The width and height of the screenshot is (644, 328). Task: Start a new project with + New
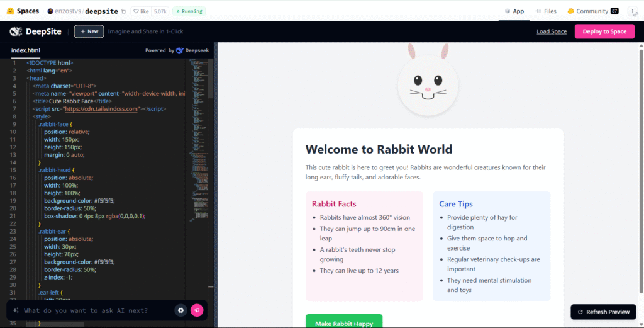click(89, 31)
